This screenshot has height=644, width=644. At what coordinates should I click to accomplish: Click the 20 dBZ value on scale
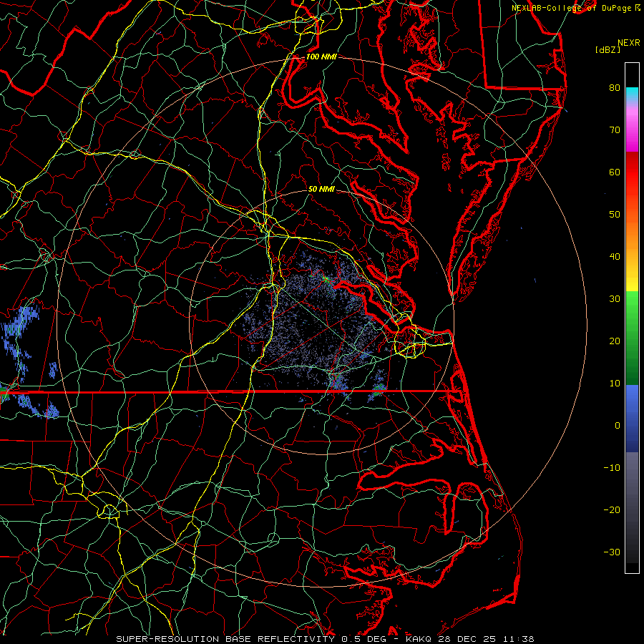click(x=615, y=341)
